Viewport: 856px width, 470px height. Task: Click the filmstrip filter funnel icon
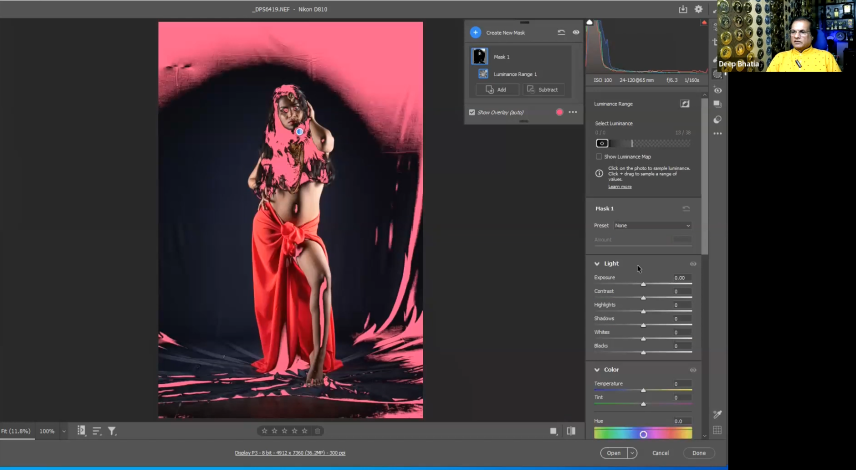(112, 431)
